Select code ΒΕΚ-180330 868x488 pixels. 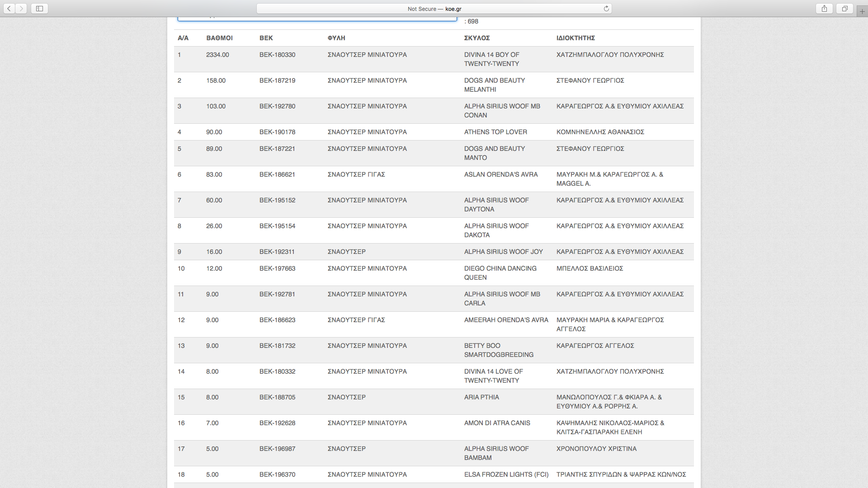(277, 55)
